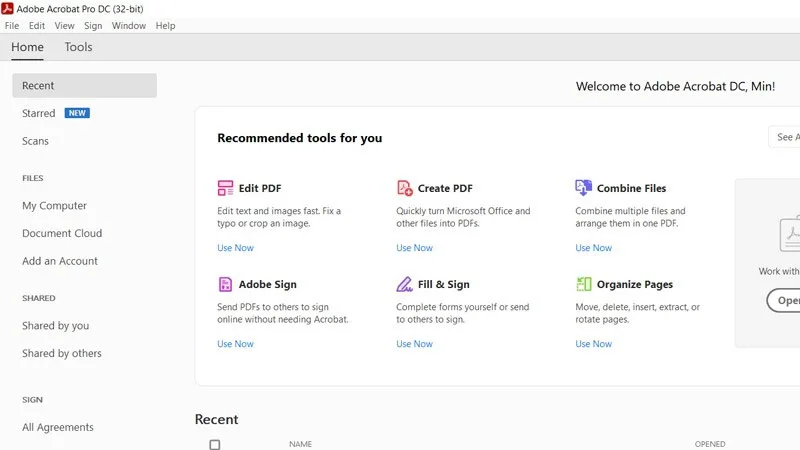Viewport: 800px width, 450px height.
Task: Choose Add an Account
Action: pyautogui.click(x=60, y=261)
